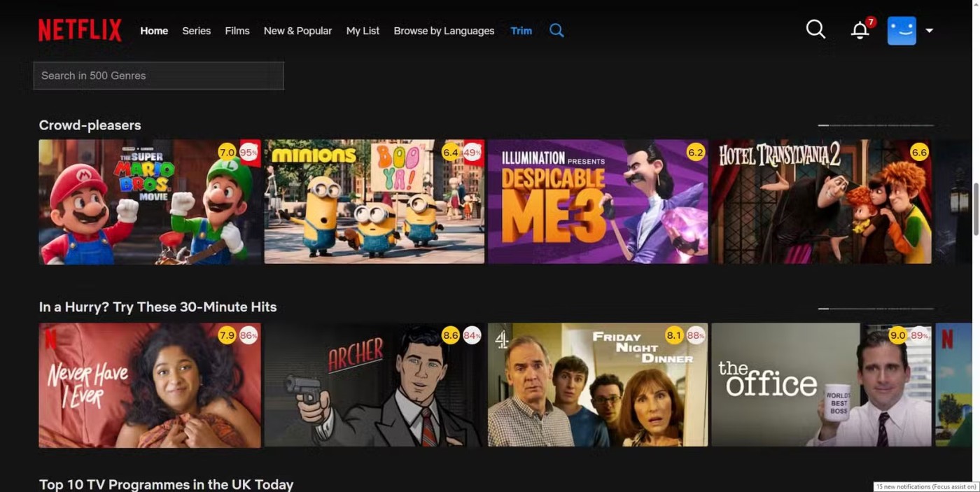Open the Series menu item
Viewport: 980px width, 492px height.
[x=196, y=31]
